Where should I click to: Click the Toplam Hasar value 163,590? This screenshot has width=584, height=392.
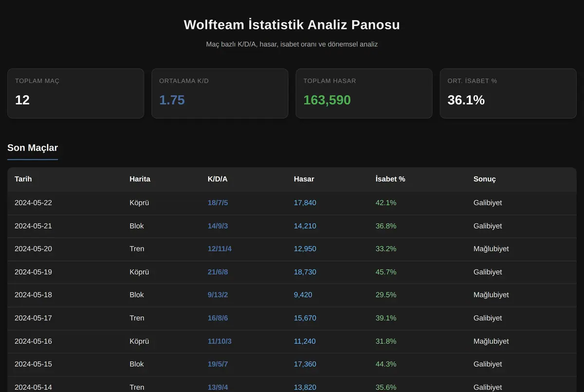tap(327, 100)
